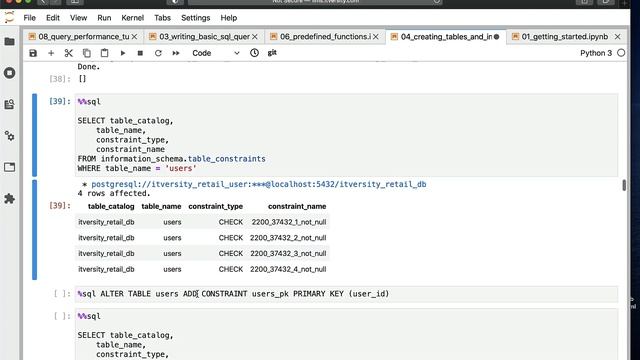
Task: Open the property inspector gears icon
Action: tap(9, 136)
